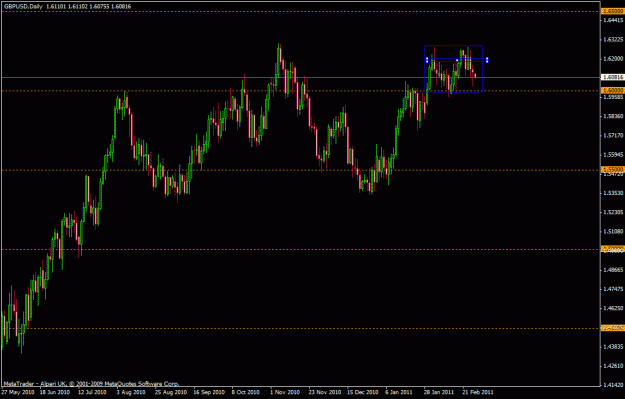Viewport: 625px width, 399px height.
Task: Click the 1.42610 price scale value
Action: (x=613, y=366)
